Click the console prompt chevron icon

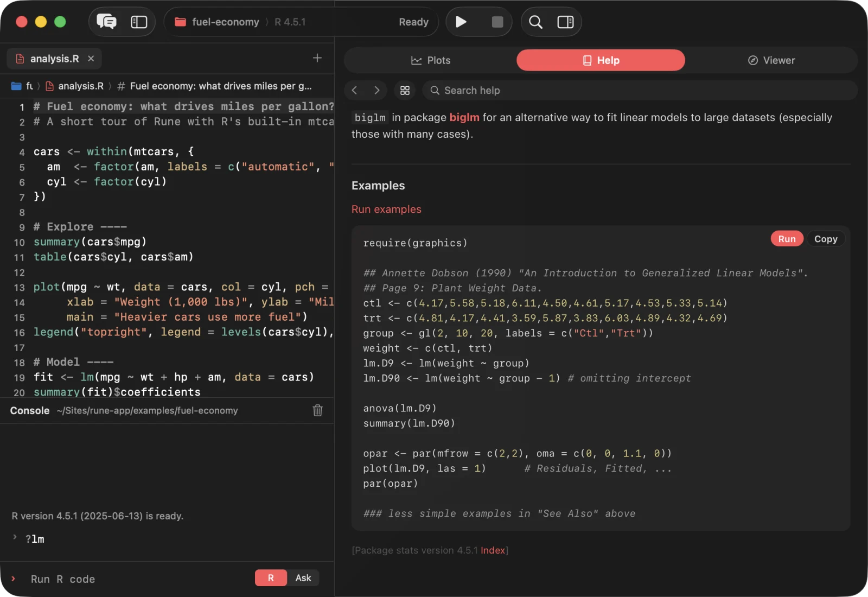[13, 579]
